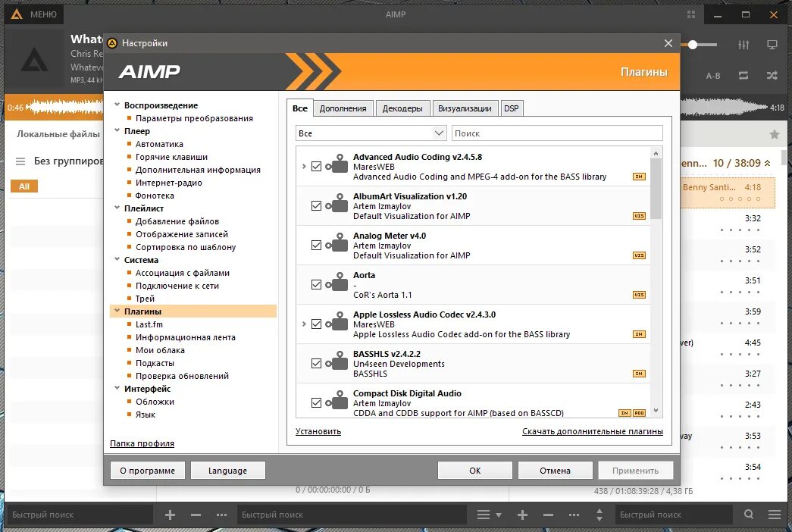This screenshot has height=532, width=792.
Task: Click the plug-in icon of Analog Meter v4.0
Action: point(337,242)
